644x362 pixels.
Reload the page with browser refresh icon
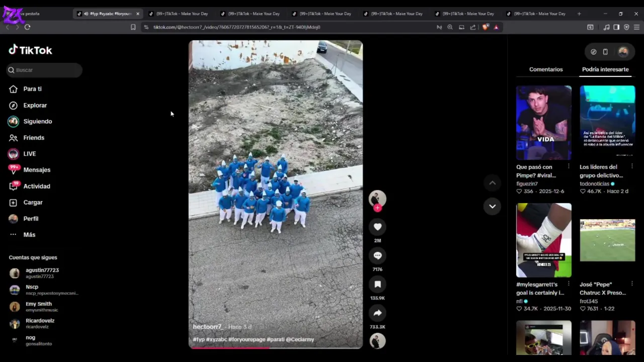(x=27, y=27)
